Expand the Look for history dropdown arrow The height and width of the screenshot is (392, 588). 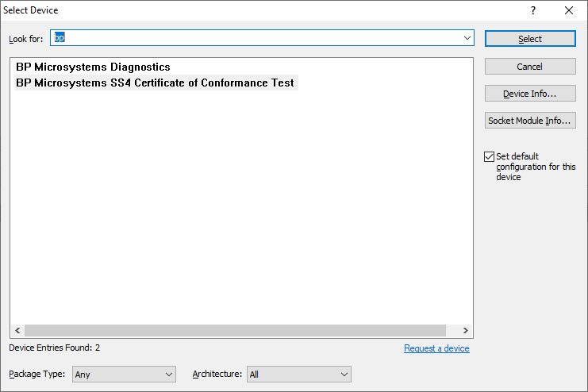[467, 38]
